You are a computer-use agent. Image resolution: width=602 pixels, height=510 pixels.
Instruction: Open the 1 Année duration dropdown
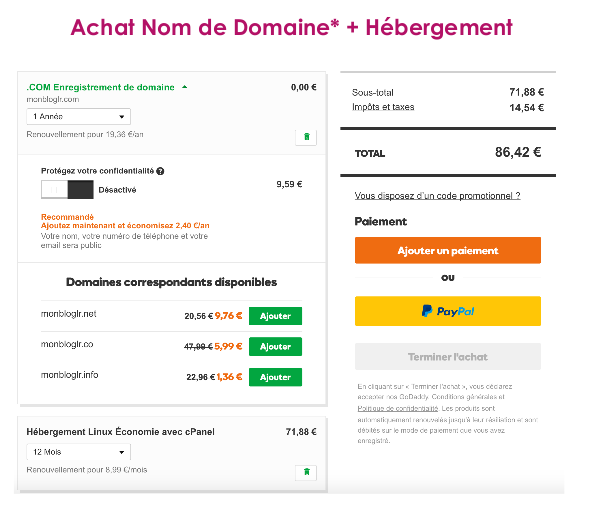click(x=78, y=116)
